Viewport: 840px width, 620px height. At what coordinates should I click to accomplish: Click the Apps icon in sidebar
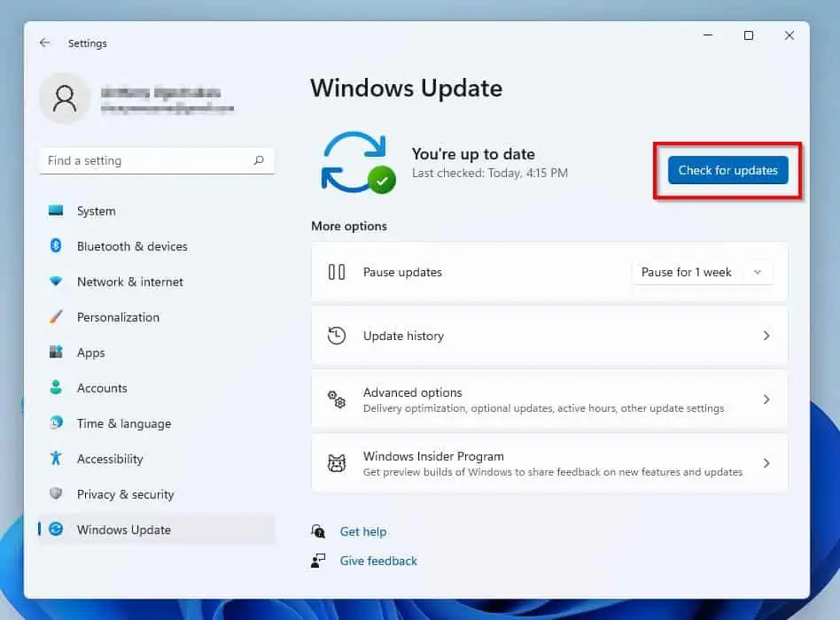click(56, 352)
